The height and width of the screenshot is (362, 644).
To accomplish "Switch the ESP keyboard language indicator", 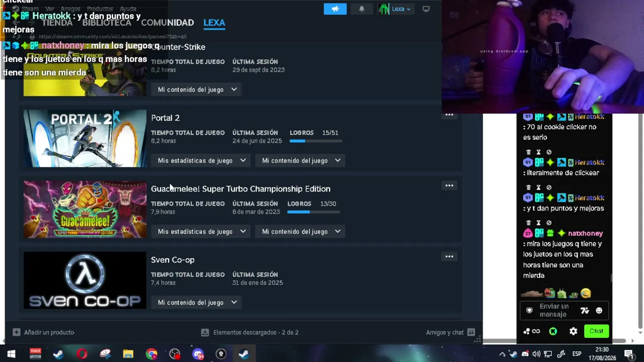I will [577, 354].
